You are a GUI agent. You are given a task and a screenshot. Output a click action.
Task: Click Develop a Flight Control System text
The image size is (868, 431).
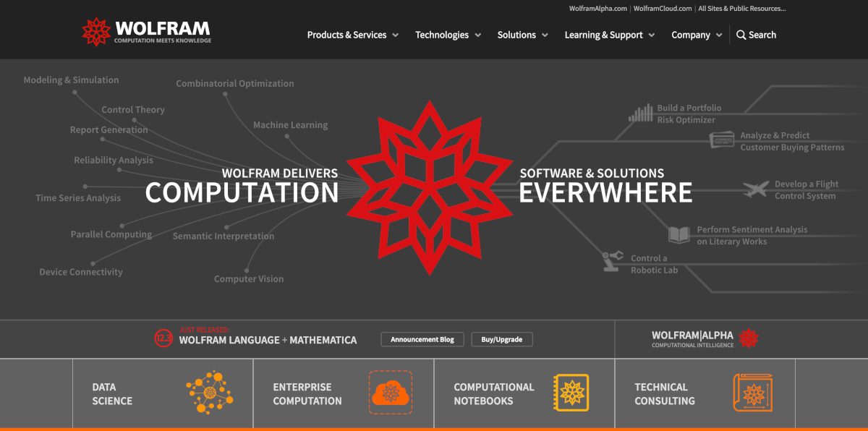pyautogui.click(x=807, y=189)
